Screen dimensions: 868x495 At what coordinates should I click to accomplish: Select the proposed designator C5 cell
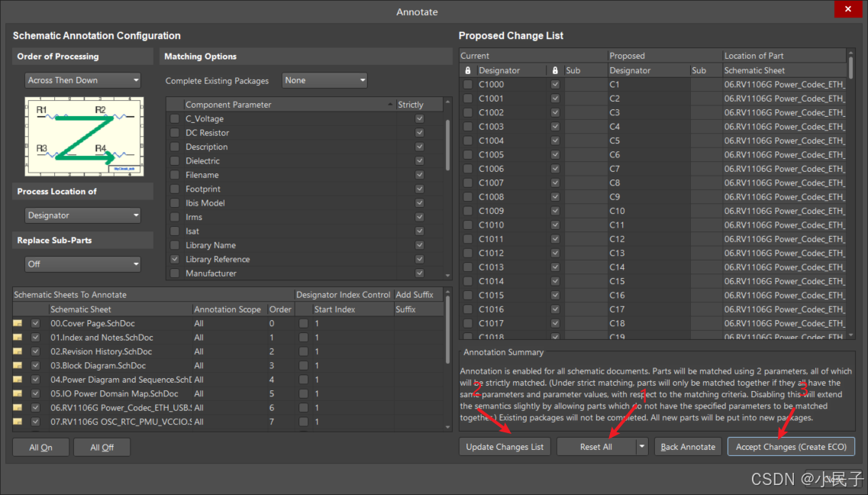click(x=649, y=141)
